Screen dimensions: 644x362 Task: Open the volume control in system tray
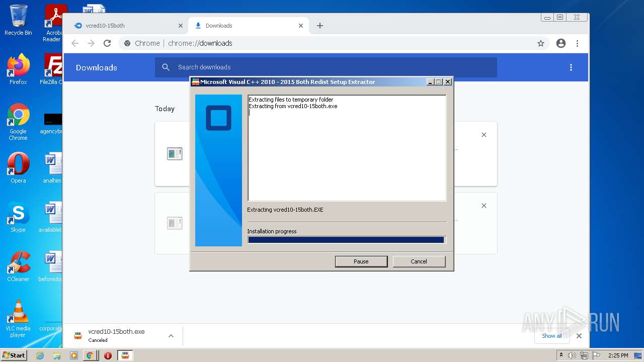(x=572, y=355)
